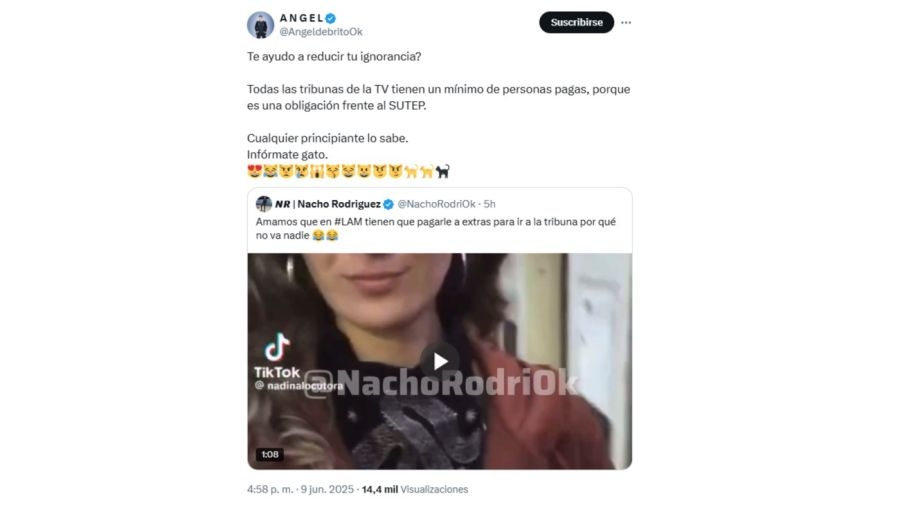The height and width of the screenshot is (505, 900).
Task: Open the three-dot more options menu
Action: 626,22
